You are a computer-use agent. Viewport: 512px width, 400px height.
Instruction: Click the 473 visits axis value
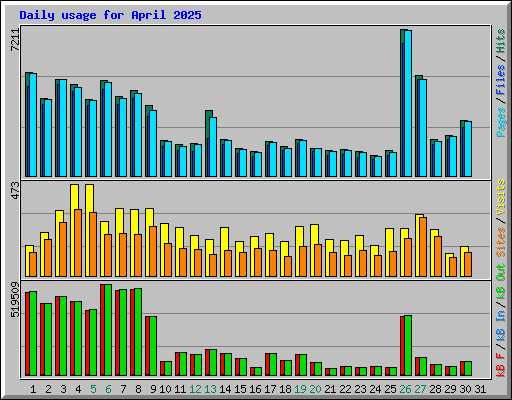pyautogui.click(x=15, y=191)
